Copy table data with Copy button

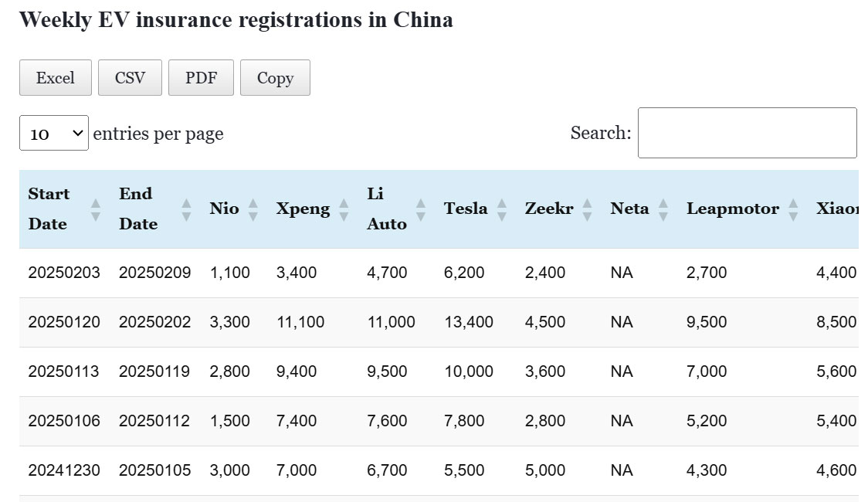275,78
